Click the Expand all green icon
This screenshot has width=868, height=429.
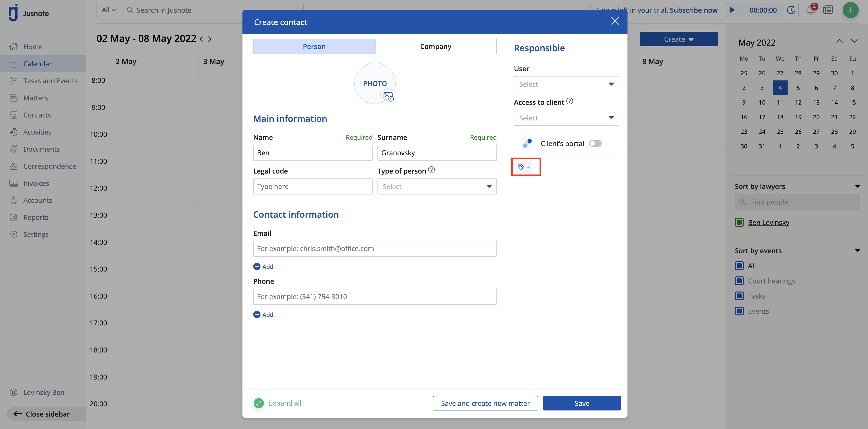(259, 403)
